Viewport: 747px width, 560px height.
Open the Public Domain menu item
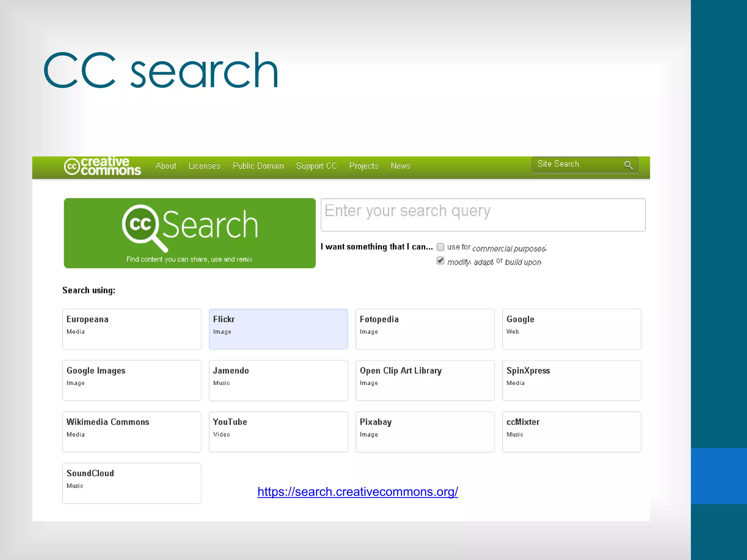click(258, 166)
